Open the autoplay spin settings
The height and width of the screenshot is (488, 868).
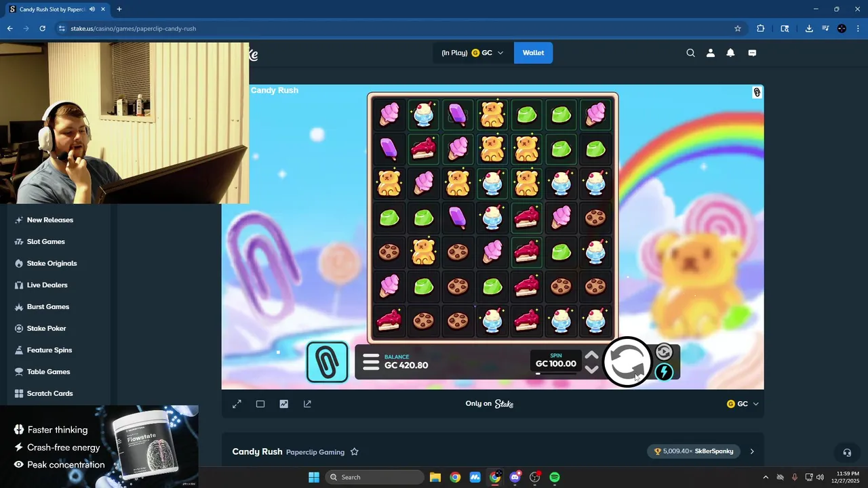click(x=664, y=352)
